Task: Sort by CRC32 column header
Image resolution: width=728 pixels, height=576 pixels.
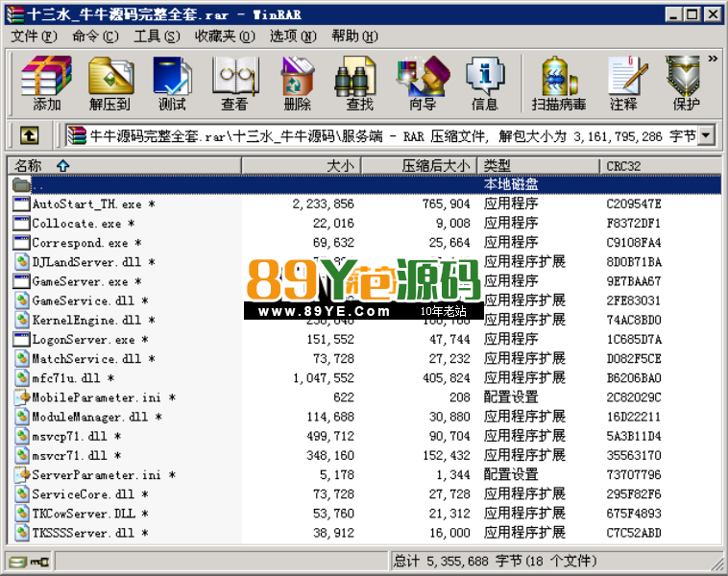Action: pos(660,166)
